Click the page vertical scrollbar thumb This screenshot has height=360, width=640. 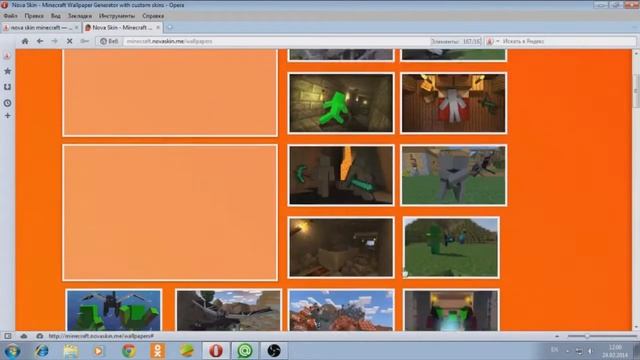click(636, 91)
